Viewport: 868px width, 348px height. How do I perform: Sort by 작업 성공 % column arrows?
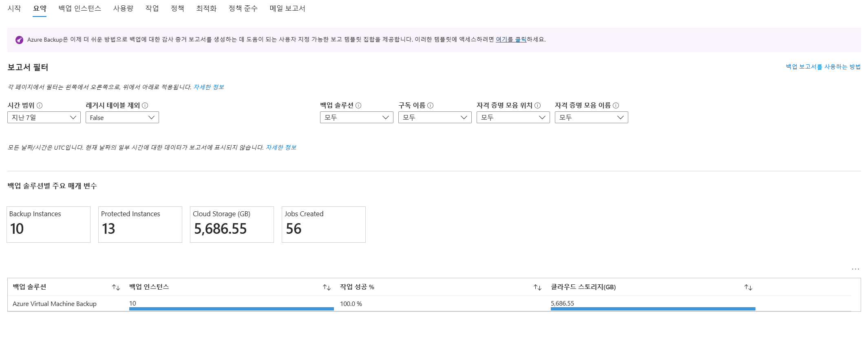(538, 288)
